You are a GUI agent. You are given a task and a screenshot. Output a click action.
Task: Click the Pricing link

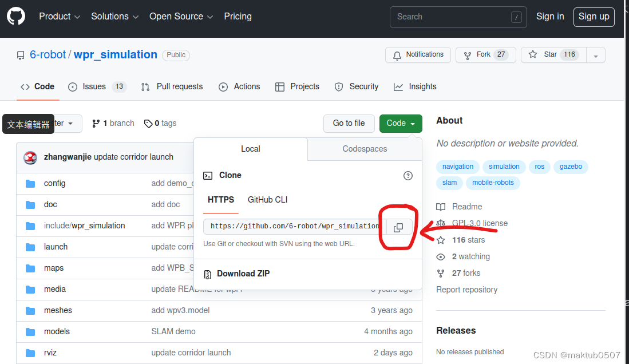(x=238, y=17)
